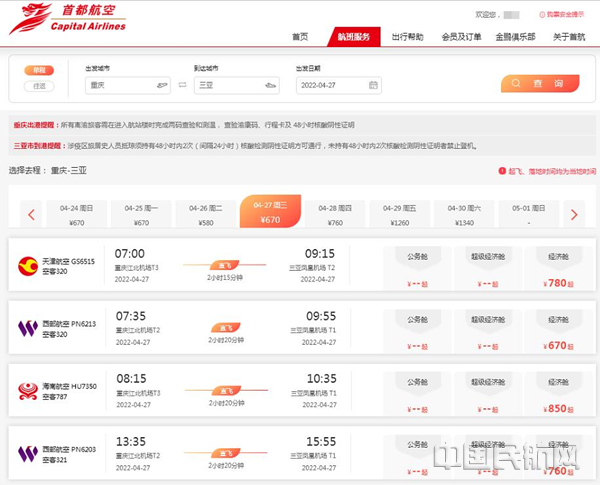Viewport: 600px width, 485px height.
Task: Open the 关于首航 menu
Action: (569, 37)
